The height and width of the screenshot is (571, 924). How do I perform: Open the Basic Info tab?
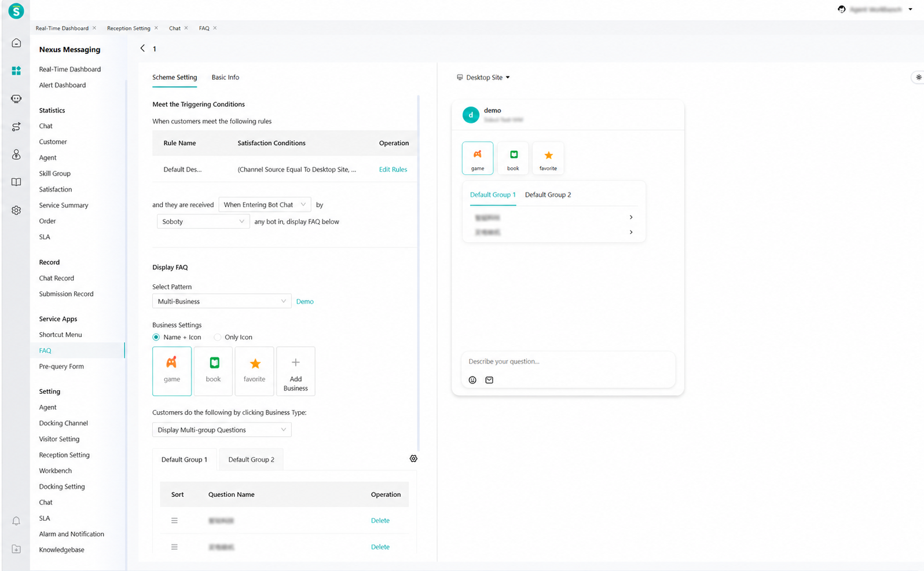[x=225, y=77]
